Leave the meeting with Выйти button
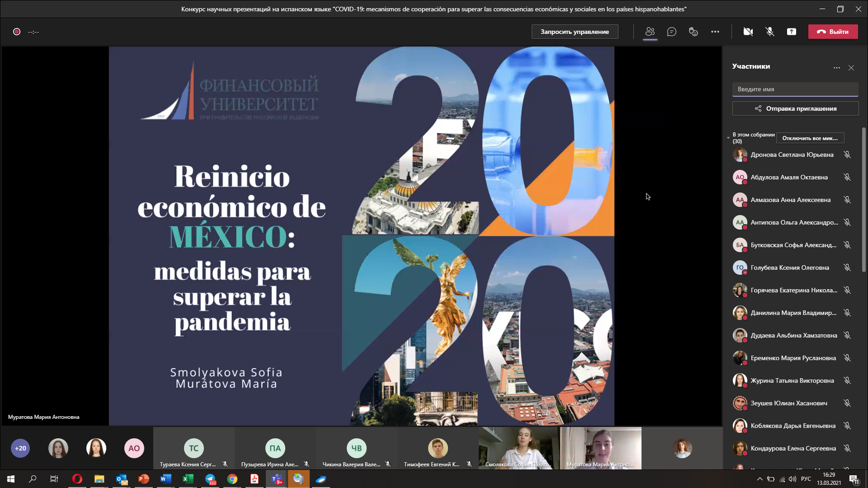This screenshot has width=868, height=488. [833, 32]
